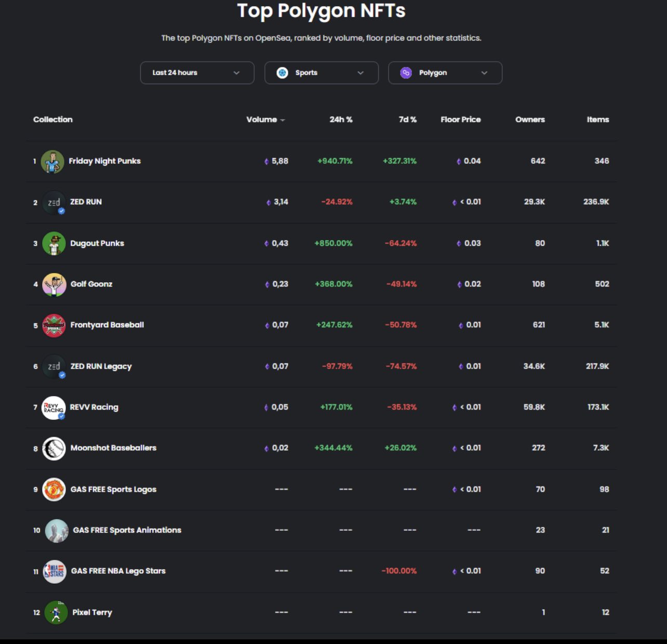
Task: Click the REVV Racing collection name
Action: click(x=94, y=407)
